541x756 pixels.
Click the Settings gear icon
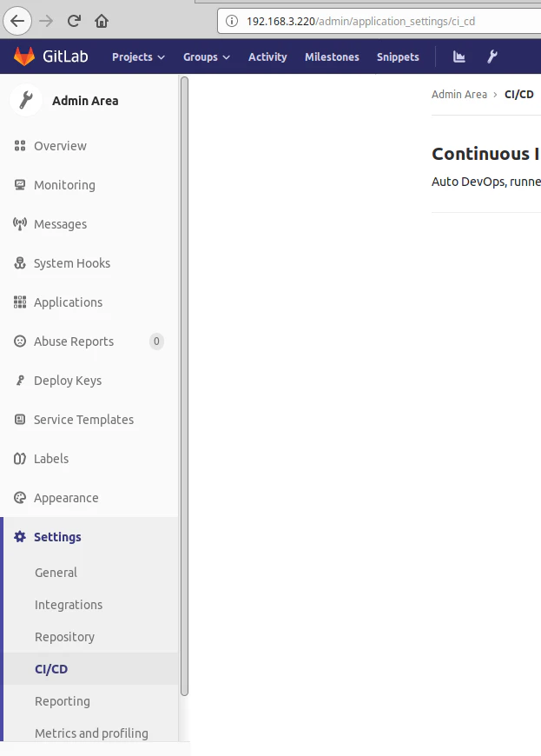coord(20,536)
